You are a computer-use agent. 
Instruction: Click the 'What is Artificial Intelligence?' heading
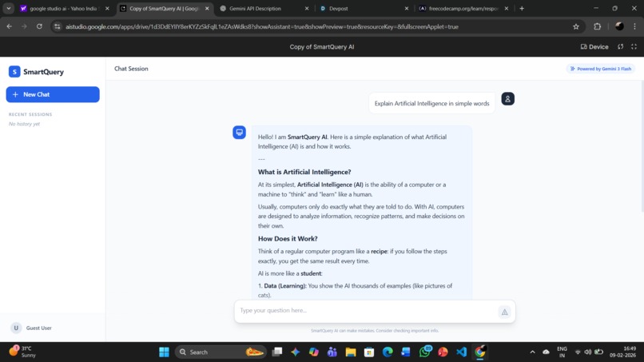coord(304,172)
